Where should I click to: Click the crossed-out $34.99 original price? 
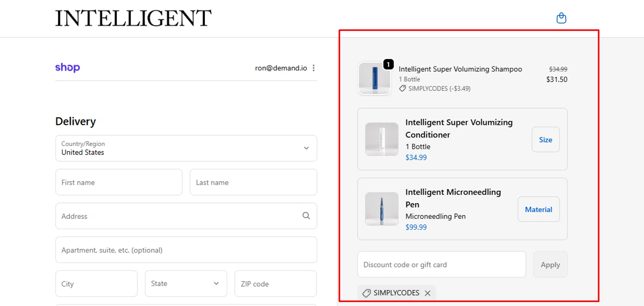click(558, 69)
